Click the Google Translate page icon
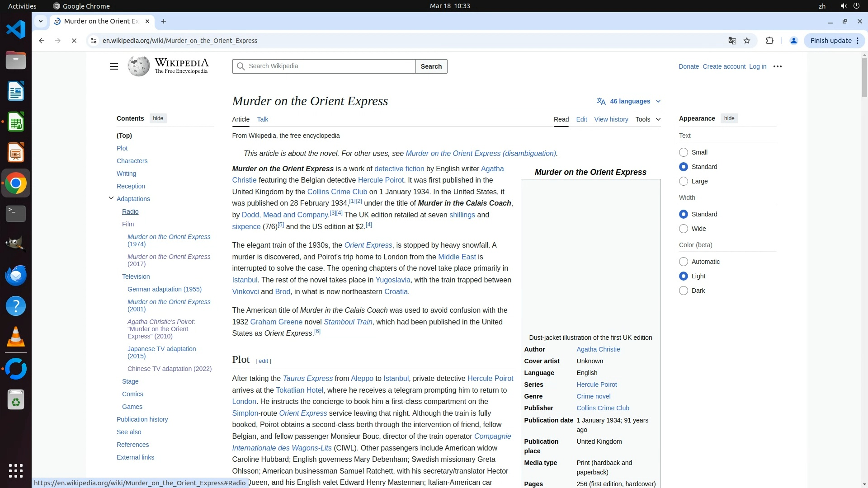868x488 pixels. [732, 41]
